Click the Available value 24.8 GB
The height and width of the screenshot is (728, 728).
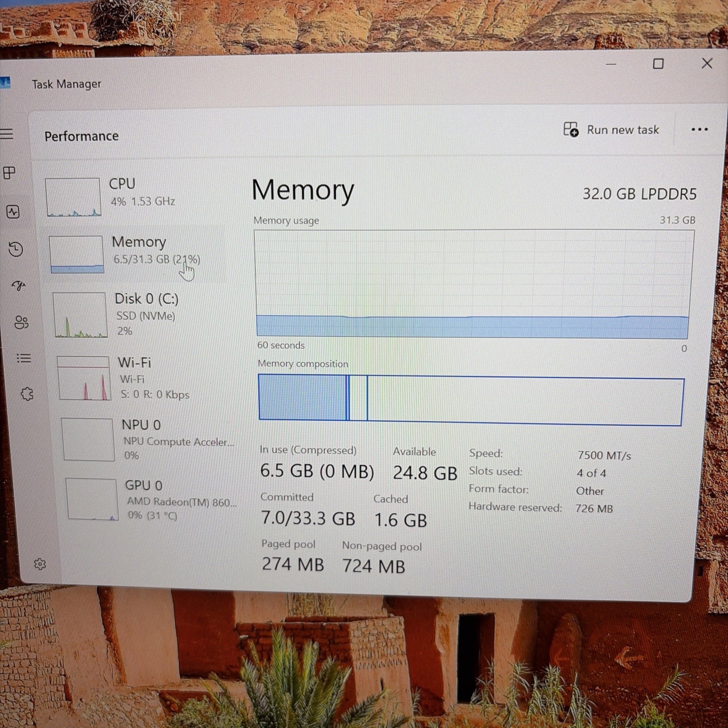click(x=425, y=473)
